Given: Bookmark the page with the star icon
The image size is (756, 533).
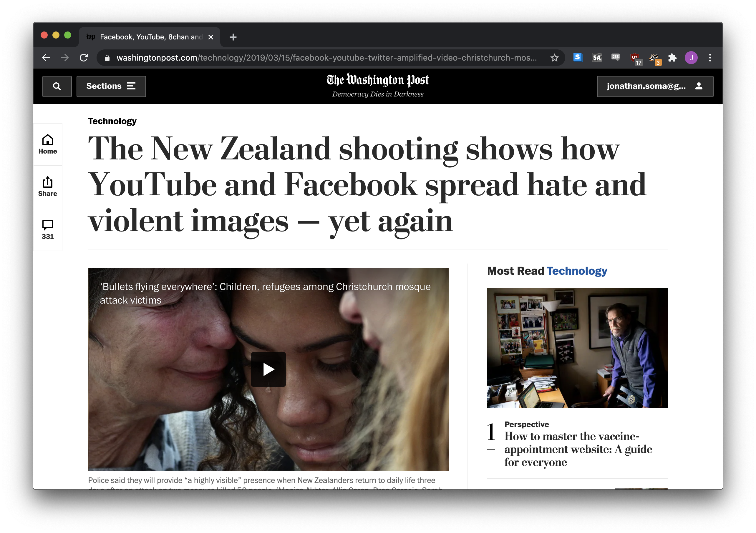Looking at the screenshot, I should pyautogui.click(x=555, y=58).
